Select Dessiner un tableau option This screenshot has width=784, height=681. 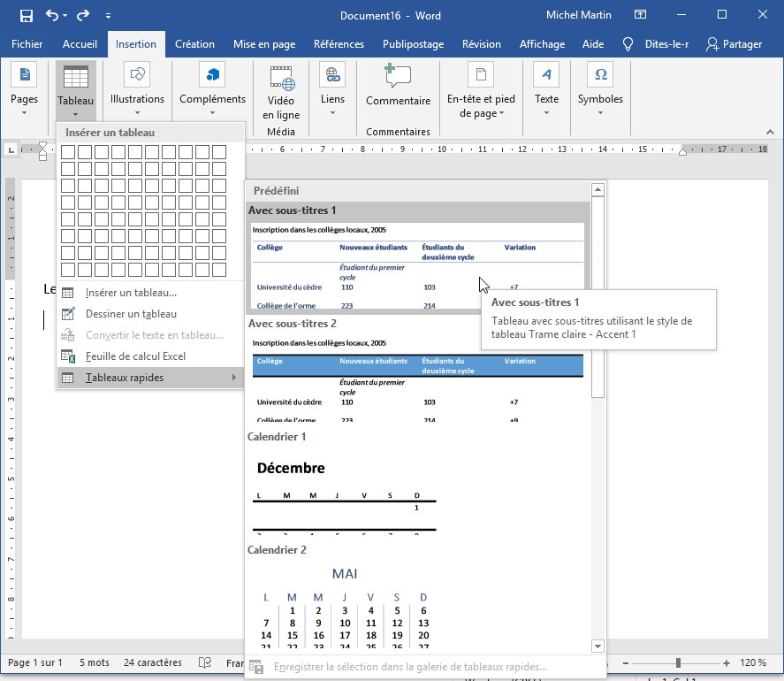131,314
